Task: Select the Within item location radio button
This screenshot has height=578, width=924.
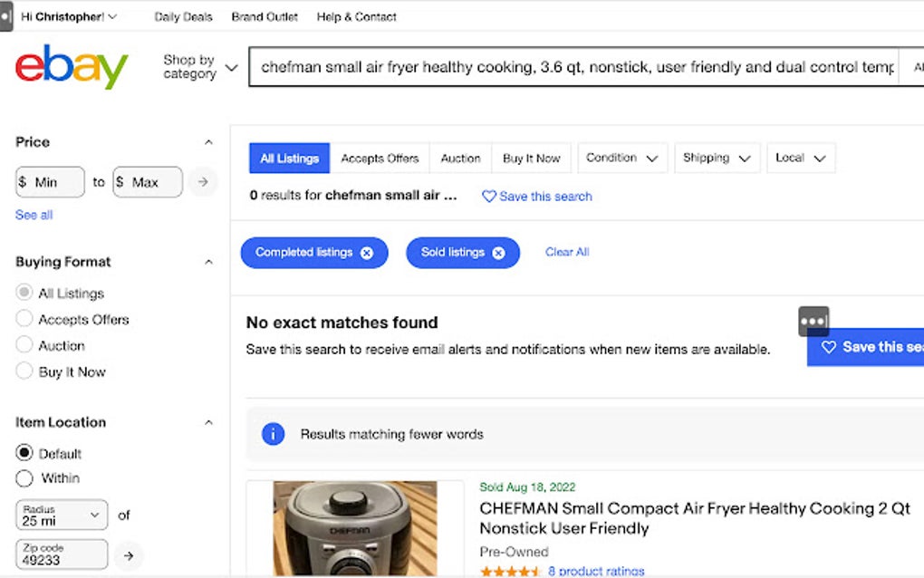Action: (24, 478)
